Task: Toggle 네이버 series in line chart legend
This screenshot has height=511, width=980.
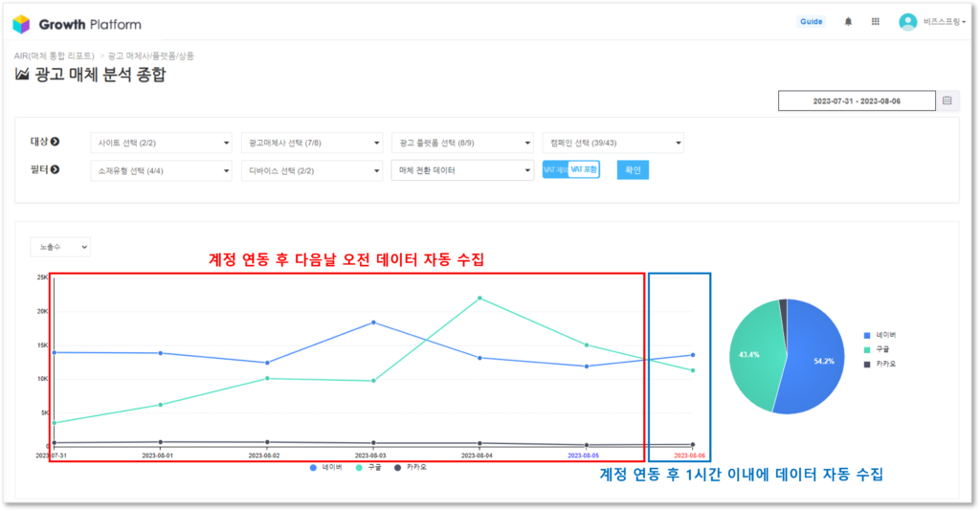Action: coord(326,468)
